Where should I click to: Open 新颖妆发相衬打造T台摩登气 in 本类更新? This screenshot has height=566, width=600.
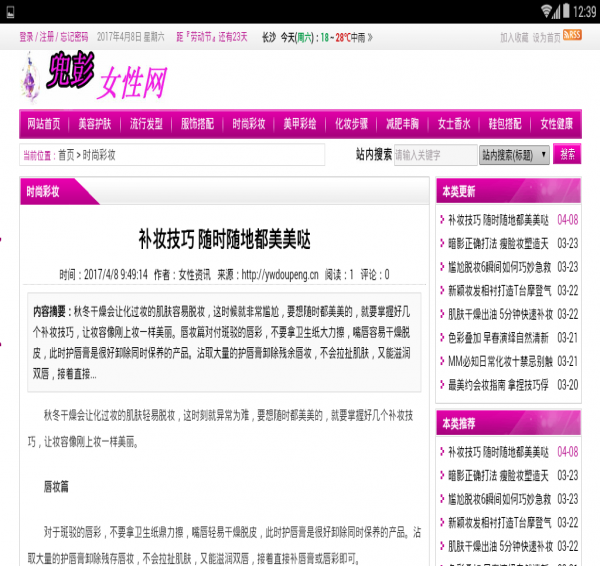tap(500, 291)
